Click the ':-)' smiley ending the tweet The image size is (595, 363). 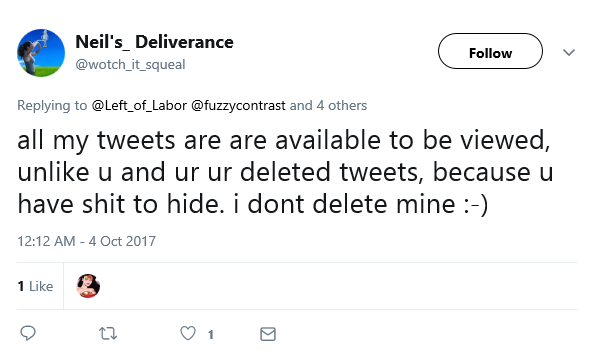476,205
